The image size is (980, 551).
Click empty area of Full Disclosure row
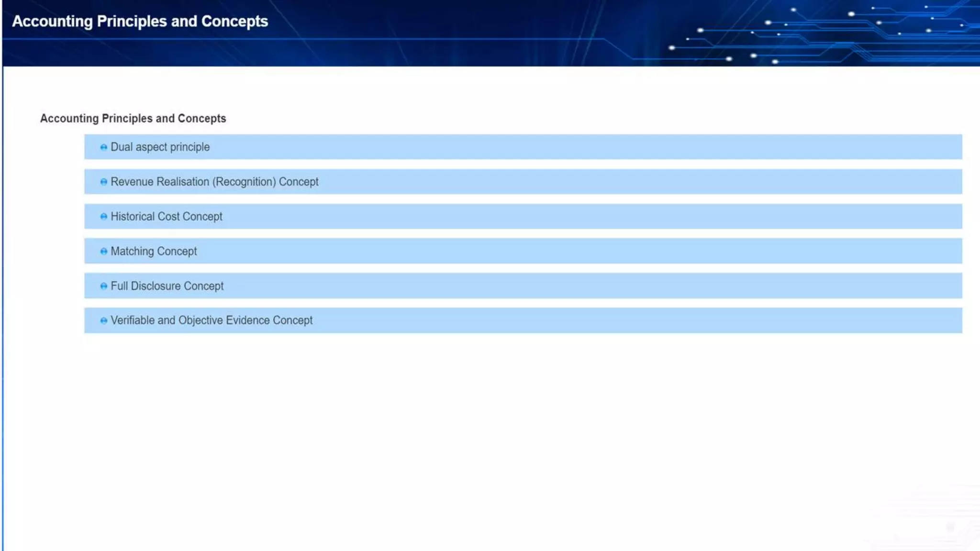pyautogui.click(x=574, y=286)
